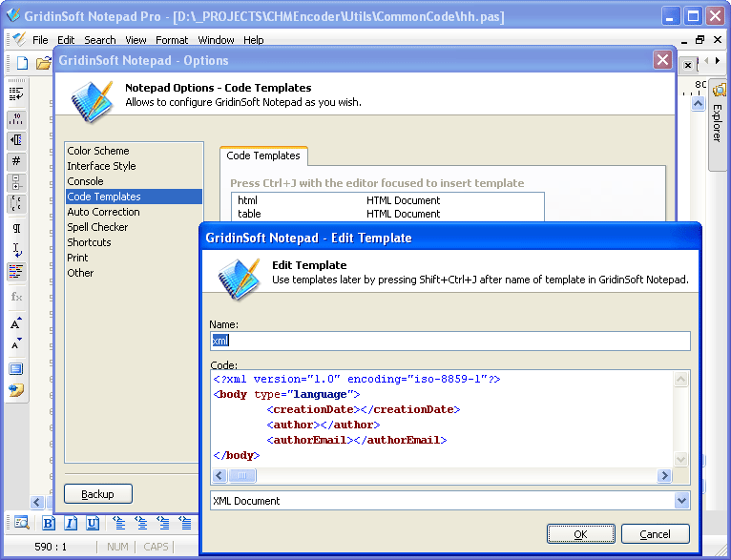Increase font size with large A icon
Viewport: 731px width, 560px height.
coord(16,322)
